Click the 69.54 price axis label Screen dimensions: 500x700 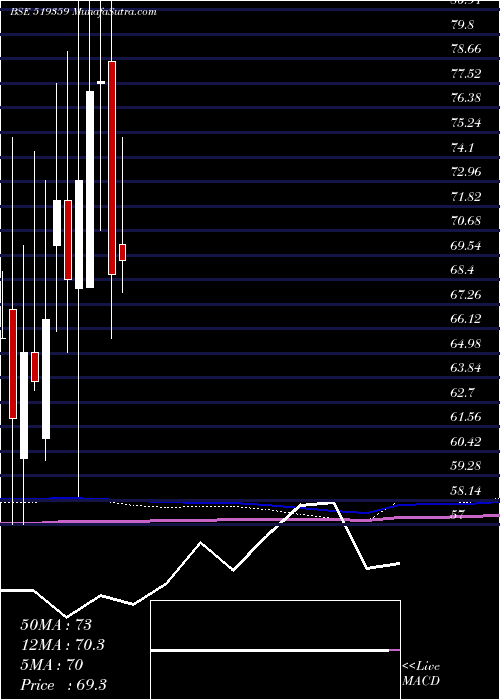(x=466, y=245)
